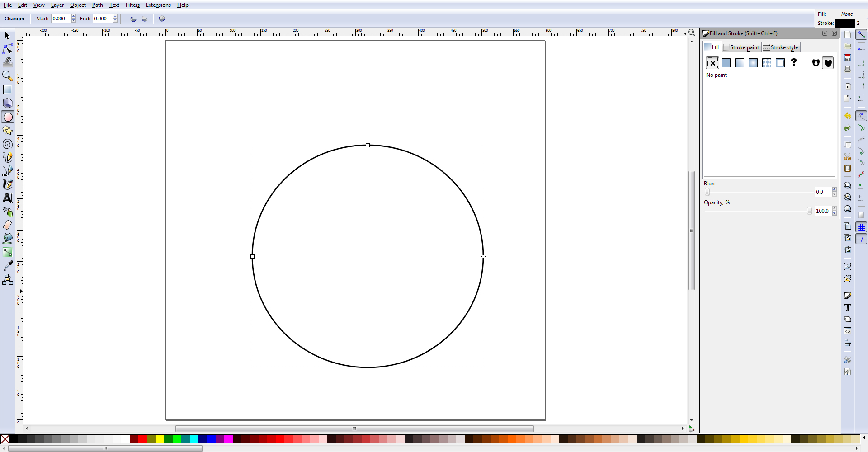Click the Redo green arrow icon

[848, 128]
